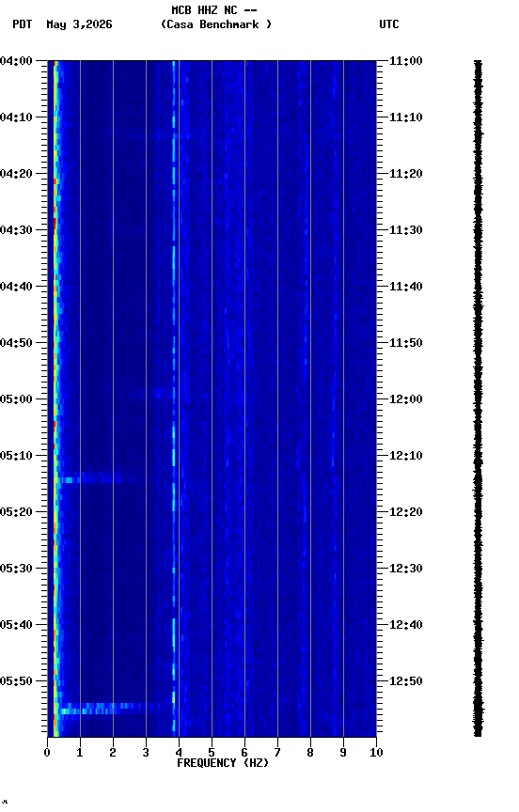Click the 12:30 UTC time label
The height and width of the screenshot is (812, 519).
[406, 569]
